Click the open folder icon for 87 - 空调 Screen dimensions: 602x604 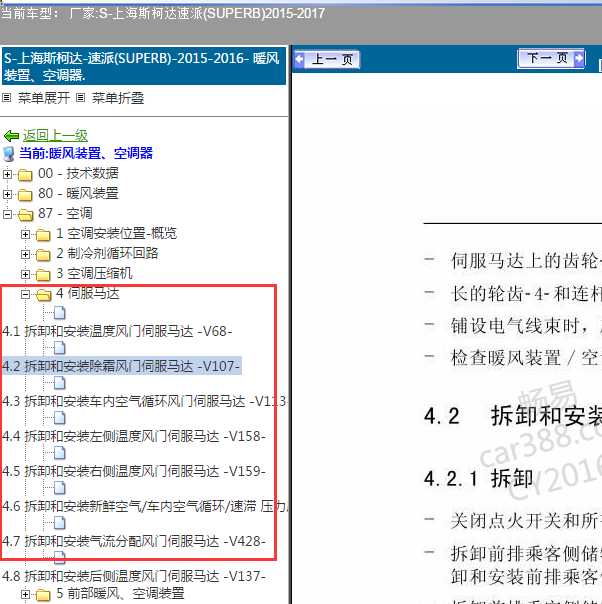[x=25, y=215]
